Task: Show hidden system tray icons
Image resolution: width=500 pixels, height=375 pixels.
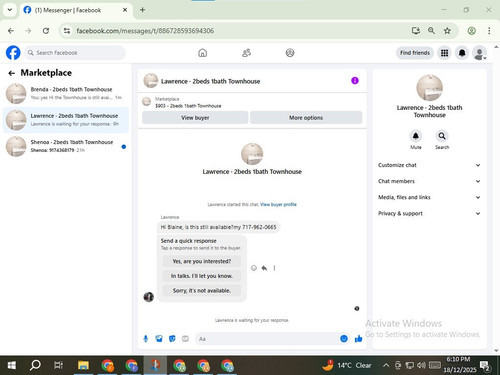Action: (386, 365)
